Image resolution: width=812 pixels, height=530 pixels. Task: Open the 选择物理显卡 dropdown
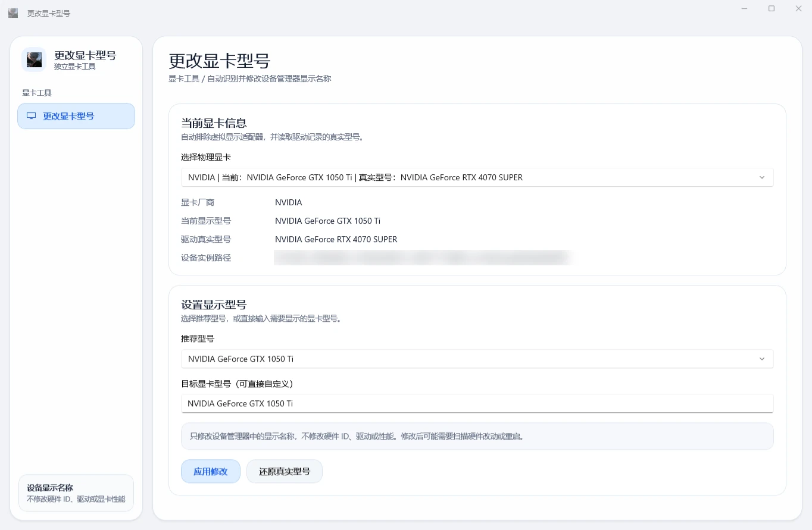coord(477,177)
